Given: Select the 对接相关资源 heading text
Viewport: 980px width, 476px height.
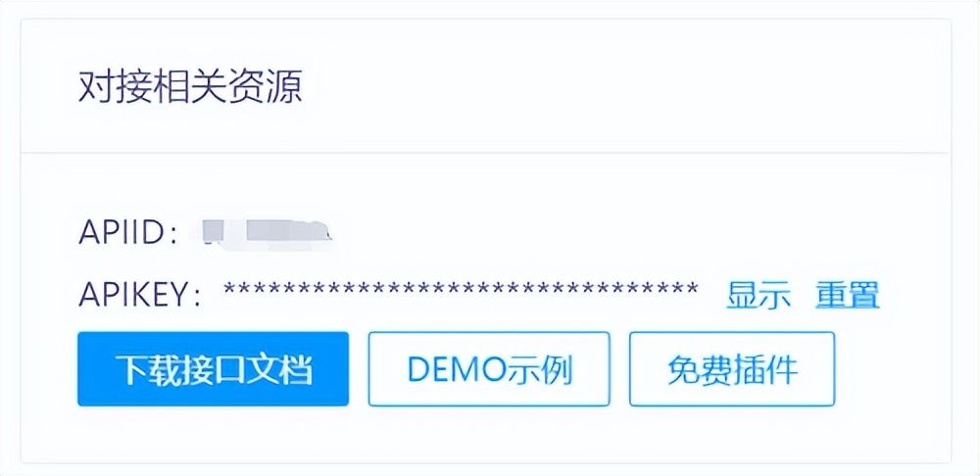Looking at the screenshot, I should pos(191,87).
